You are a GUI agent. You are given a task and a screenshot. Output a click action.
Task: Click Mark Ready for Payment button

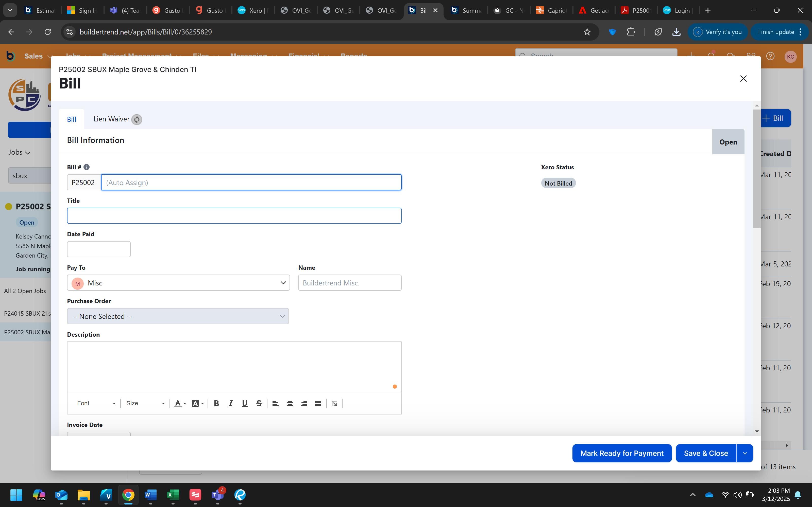tap(622, 453)
